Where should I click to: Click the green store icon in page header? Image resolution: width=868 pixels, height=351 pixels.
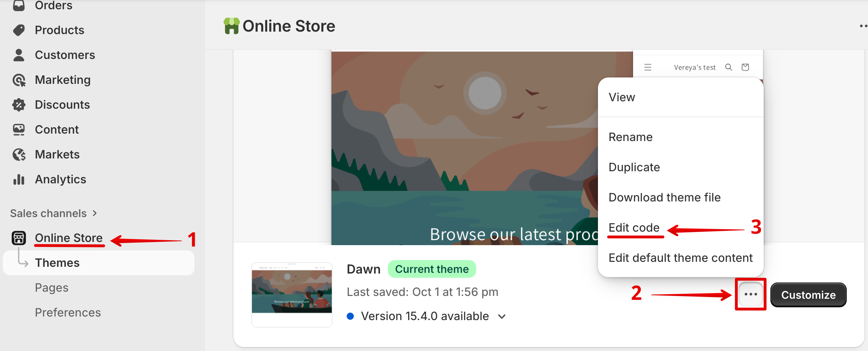pyautogui.click(x=231, y=26)
